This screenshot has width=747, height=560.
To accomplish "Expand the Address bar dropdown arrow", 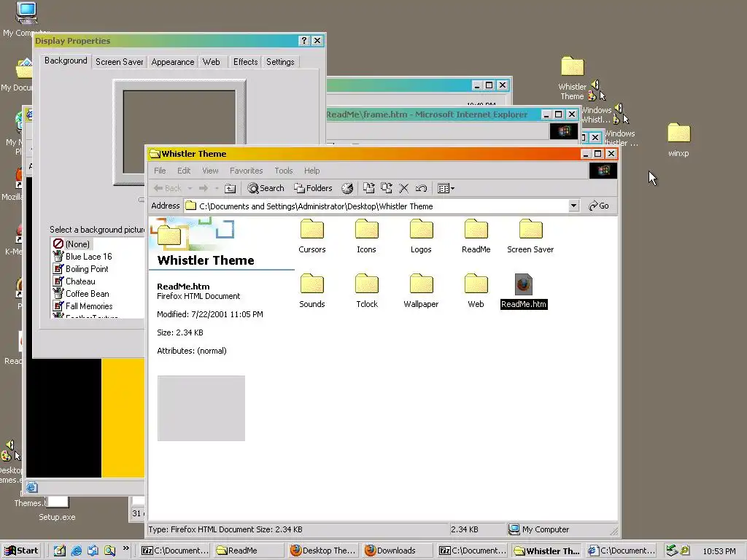I will 573,206.
